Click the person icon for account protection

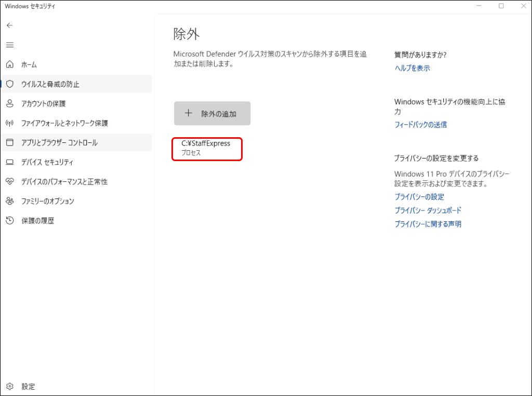click(x=10, y=103)
